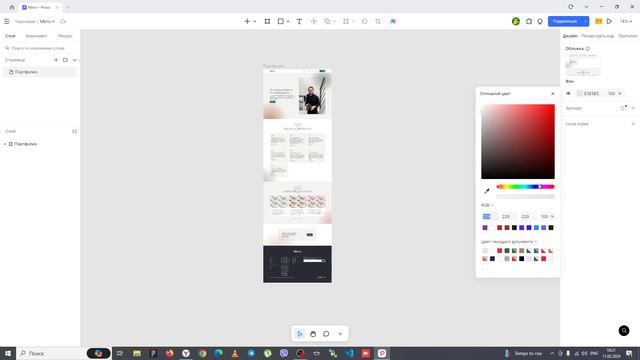Expand the bottom toolbar more chevron
This screenshot has width=640, height=360.
tap(340, 334)
